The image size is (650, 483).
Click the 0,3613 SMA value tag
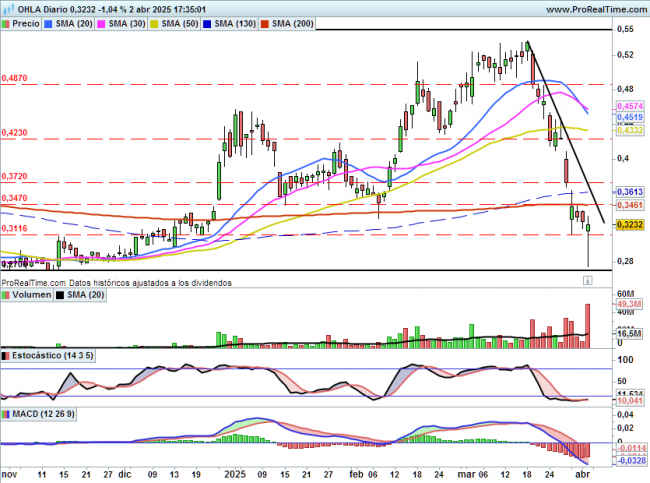pyautogui.click(x=630, y=192)
